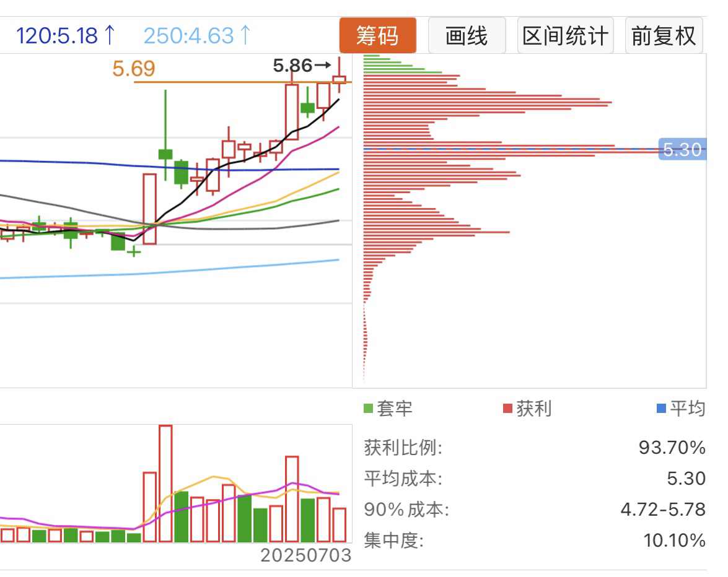Open 区间统计 interval statistics
Image resolution: width=728 pixels, height=577 pixels.
[x=565, y=35]
